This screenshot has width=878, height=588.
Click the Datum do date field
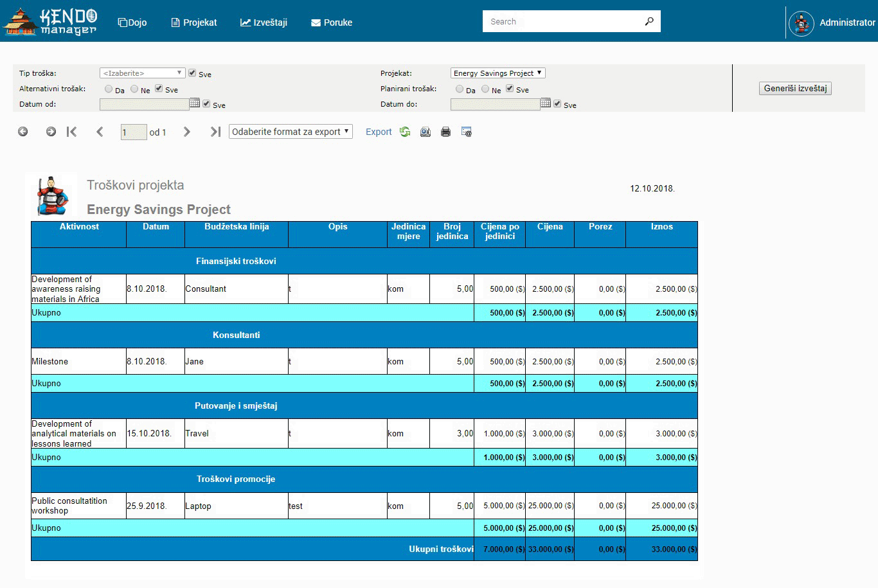496,104
